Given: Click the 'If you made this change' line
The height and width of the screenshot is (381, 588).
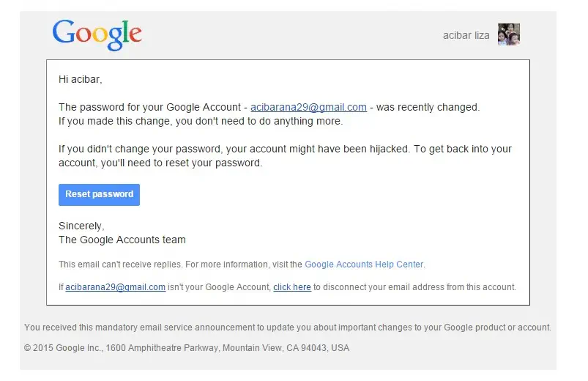Looking at the screenshot, I should (201, 121).
